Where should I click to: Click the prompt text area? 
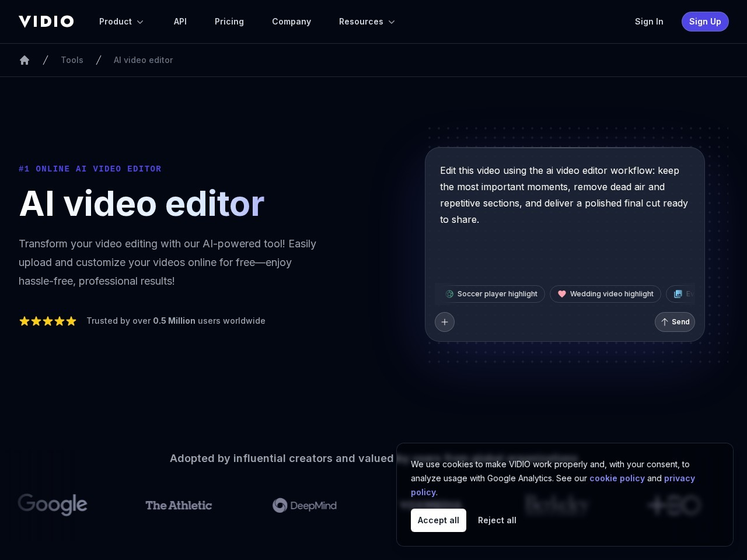point(564,219)
